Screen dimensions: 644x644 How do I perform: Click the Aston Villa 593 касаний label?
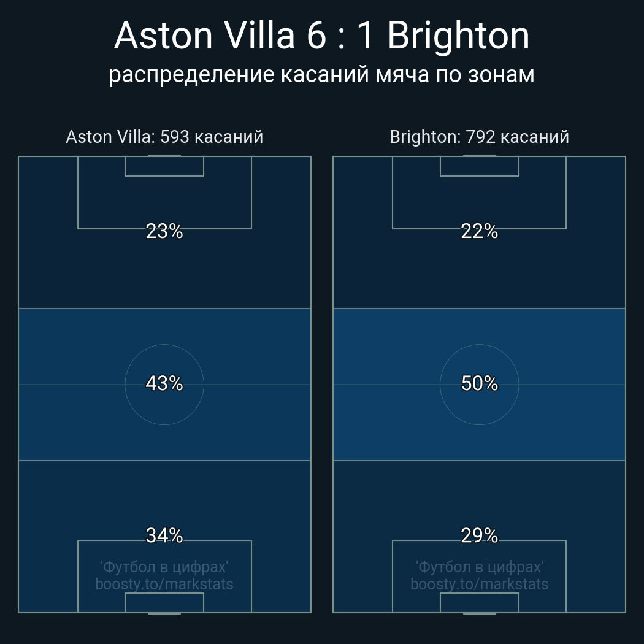click(x=164, y=137)
